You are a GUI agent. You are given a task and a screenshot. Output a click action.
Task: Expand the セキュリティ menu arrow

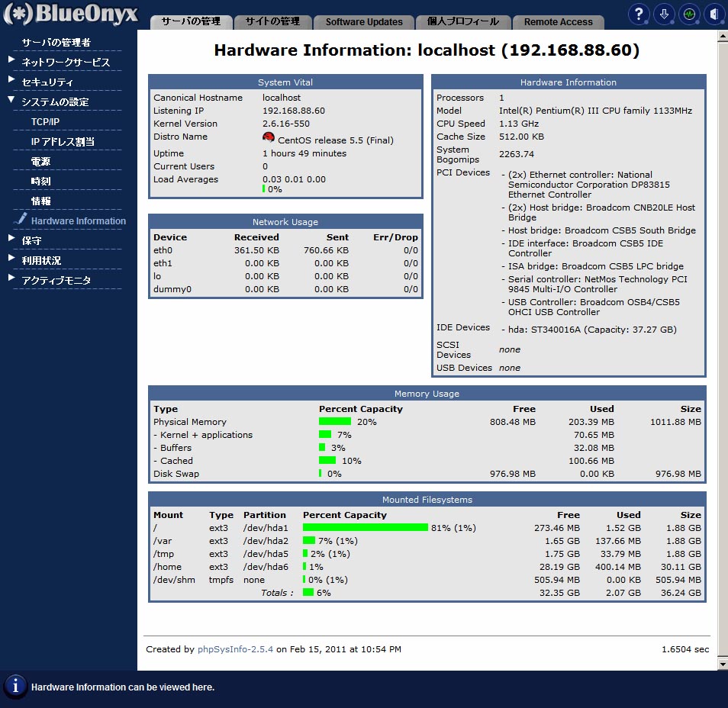[x=11, y=79]
